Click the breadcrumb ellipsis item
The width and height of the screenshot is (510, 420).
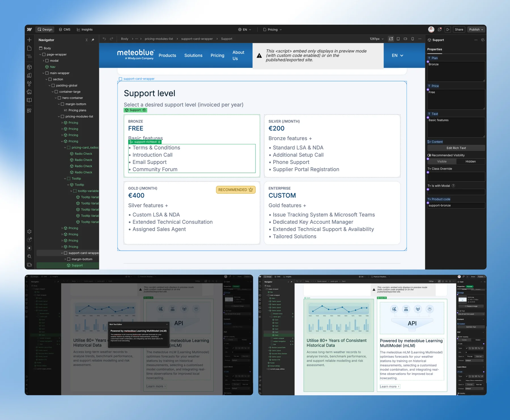point(137,39)
